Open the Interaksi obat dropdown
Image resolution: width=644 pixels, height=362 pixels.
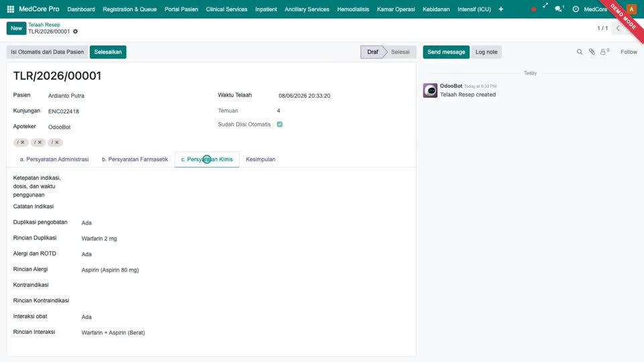[246, 317]
